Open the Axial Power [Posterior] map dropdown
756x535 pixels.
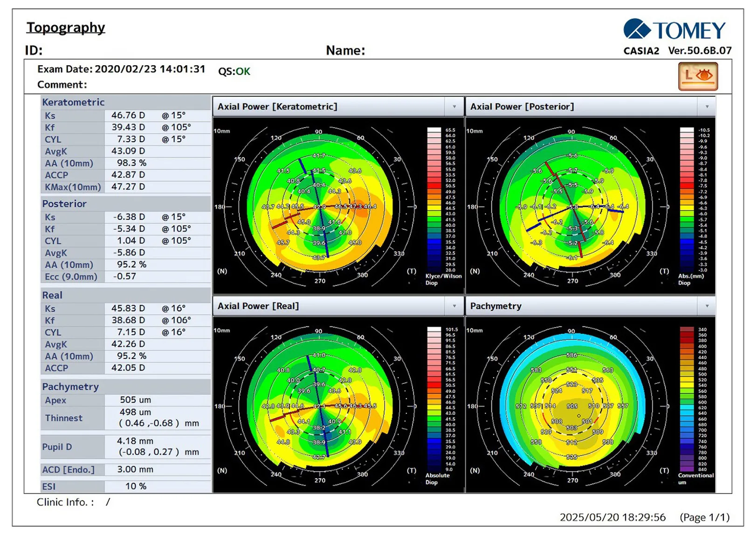click(x=707, y=107)
